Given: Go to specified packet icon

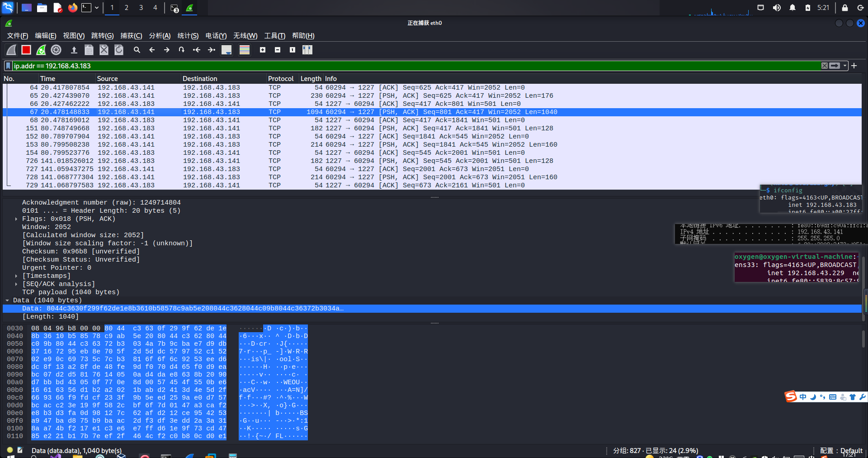Looking at the screenshot, I should (x=182, y=50).
